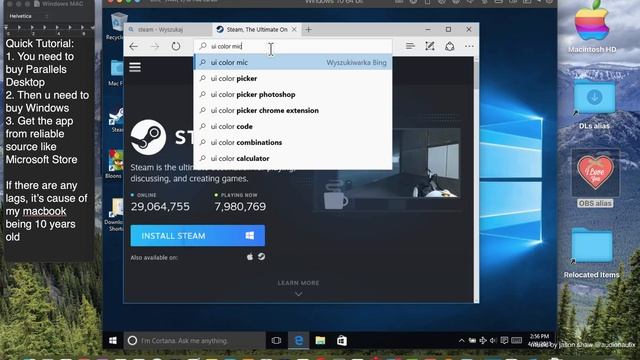640x360 pixels.
Task: Choose 'ui color picker photoshop' suggestion
Action: point(293,94)
